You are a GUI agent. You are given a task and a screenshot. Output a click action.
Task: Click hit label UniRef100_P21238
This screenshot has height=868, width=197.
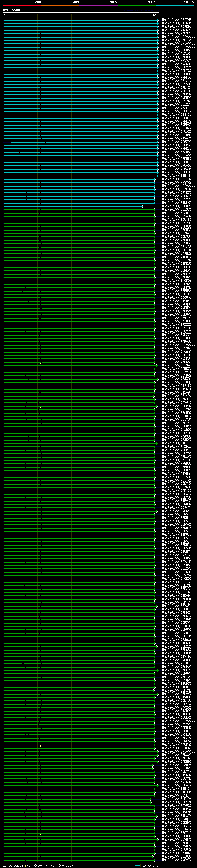point(176,247)
